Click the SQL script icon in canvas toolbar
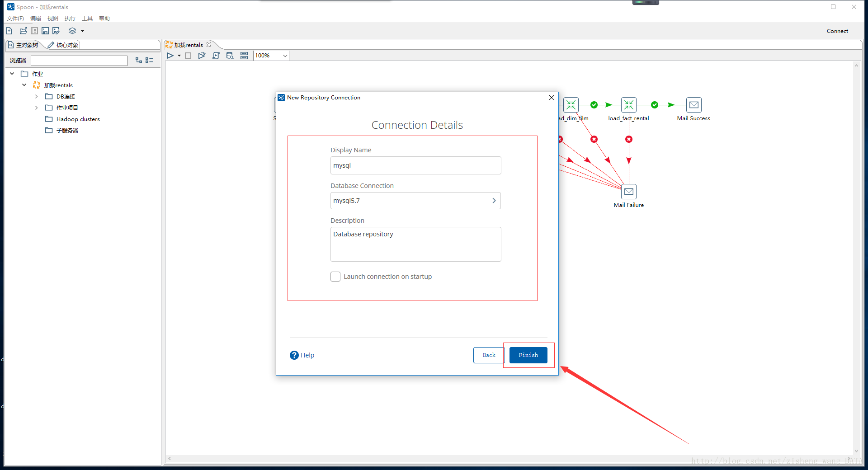 (216, 56)
